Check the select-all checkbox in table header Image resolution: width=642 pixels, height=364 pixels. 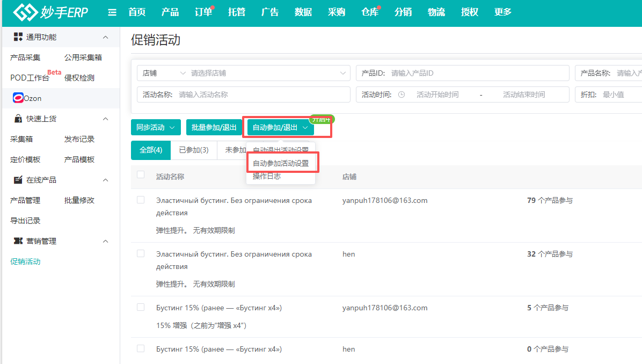(x=141, y=174)
